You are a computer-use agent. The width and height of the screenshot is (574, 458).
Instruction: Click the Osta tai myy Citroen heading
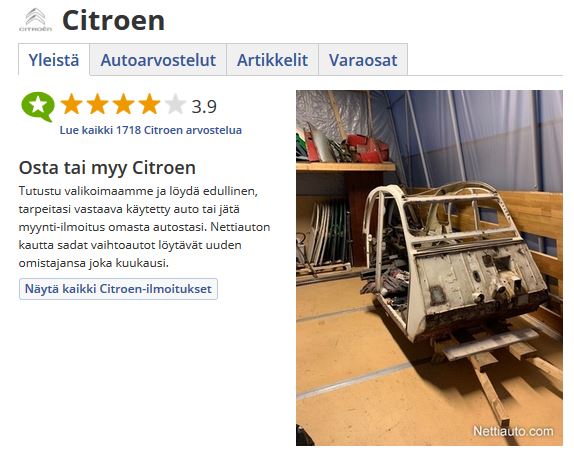coord(107,168)
